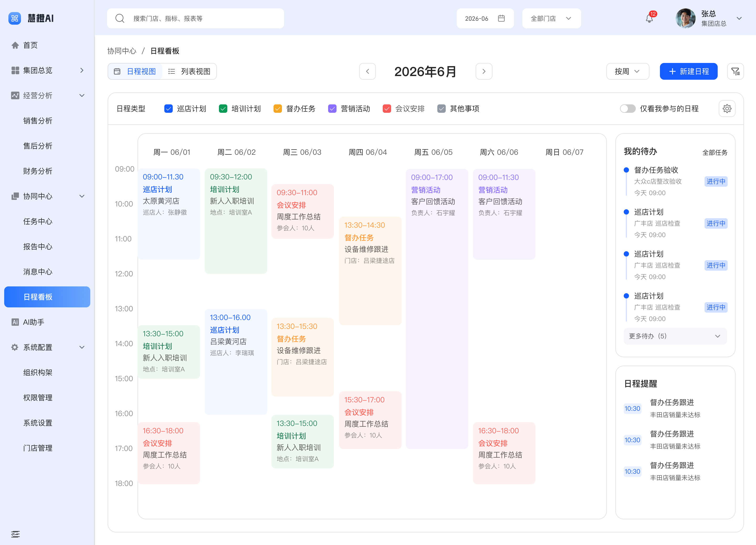Click the 首页 home icon

(x=15, y=45)
